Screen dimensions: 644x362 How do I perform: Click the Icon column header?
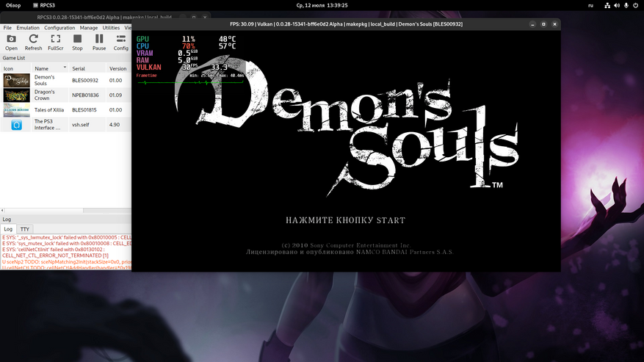click(15, 68)
